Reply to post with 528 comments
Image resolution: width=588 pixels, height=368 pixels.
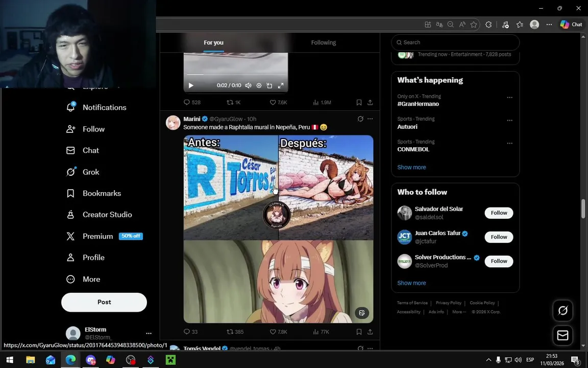192,103
